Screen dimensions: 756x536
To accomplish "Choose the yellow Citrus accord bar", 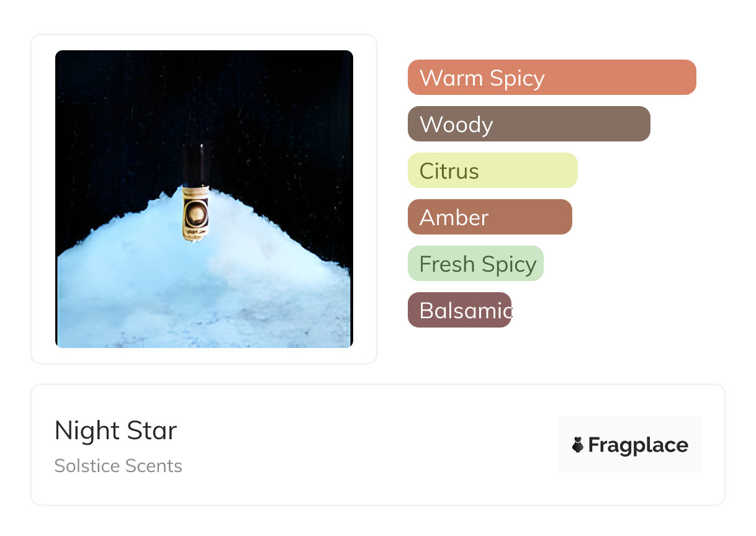I will pyautogui.click(x=493, y=171).
